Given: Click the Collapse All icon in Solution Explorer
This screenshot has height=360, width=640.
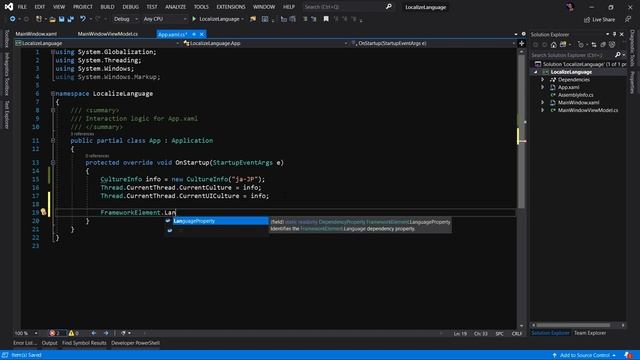Looking at the screenshot, I should click(x=603, y=45).
